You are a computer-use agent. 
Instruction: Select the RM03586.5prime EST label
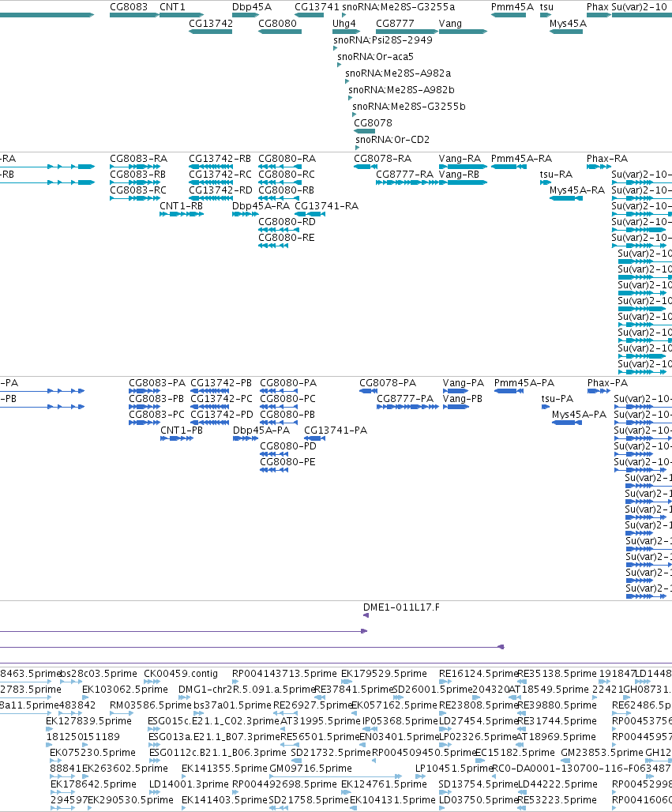[151, 705]
